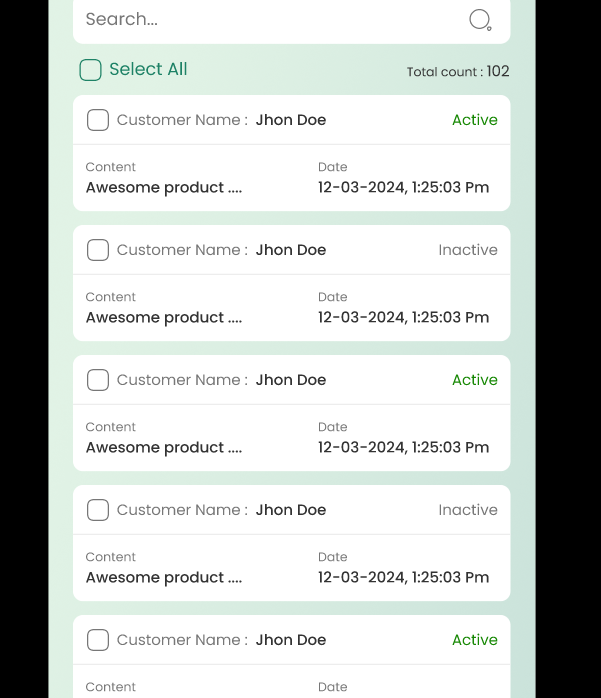The width and height of the screenshot is (601, 698).
Task: Focus the Search input field
Action: pos(292,20)
